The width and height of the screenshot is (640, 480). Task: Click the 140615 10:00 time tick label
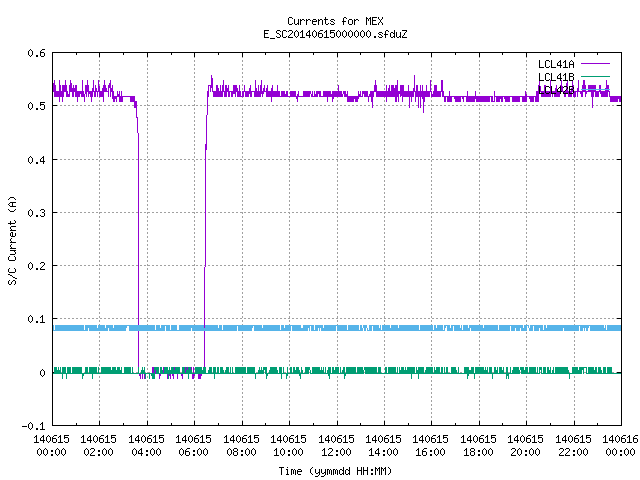[288, 446]
